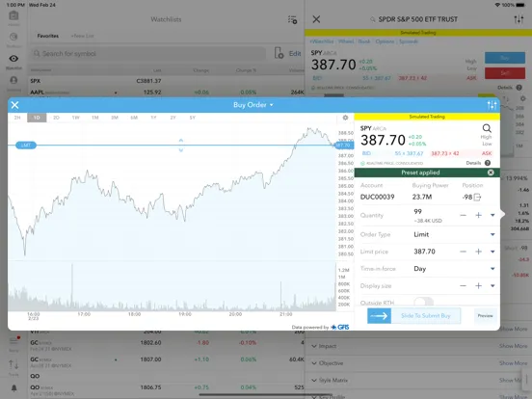The image size is (532, 399).
Task: Open the news icon with red dot in sidebar
Action: tap(13, 340)
